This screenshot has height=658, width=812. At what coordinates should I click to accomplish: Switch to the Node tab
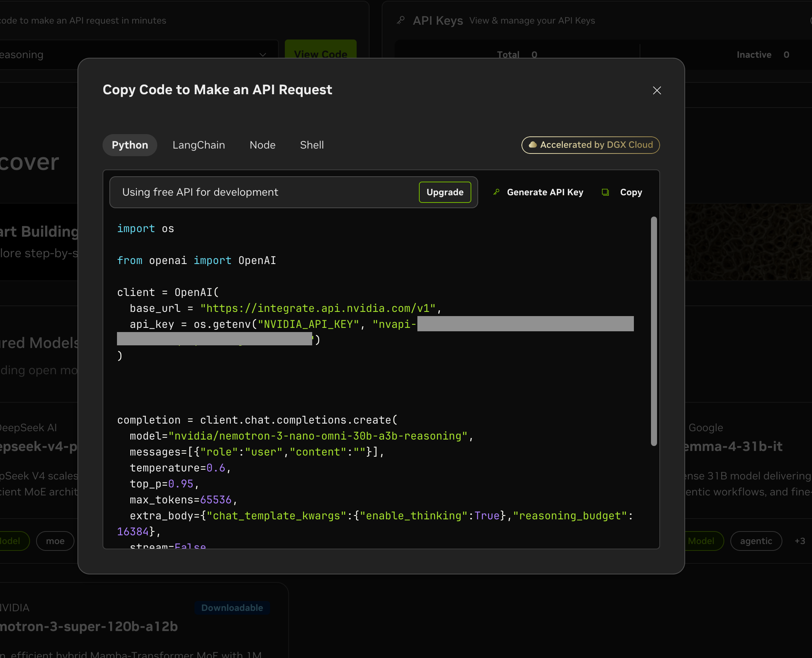point(262,145)
